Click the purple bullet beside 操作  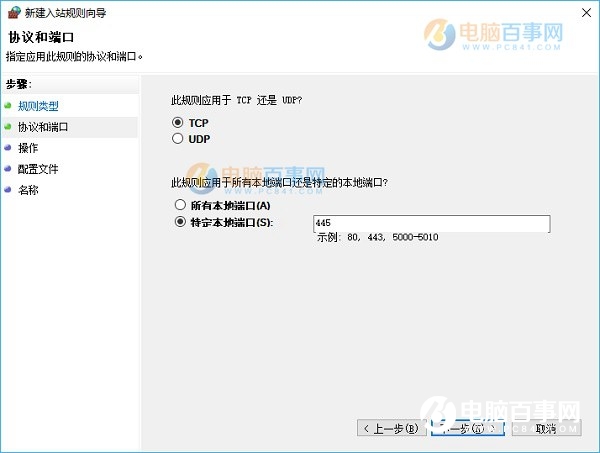click(8, 147)
